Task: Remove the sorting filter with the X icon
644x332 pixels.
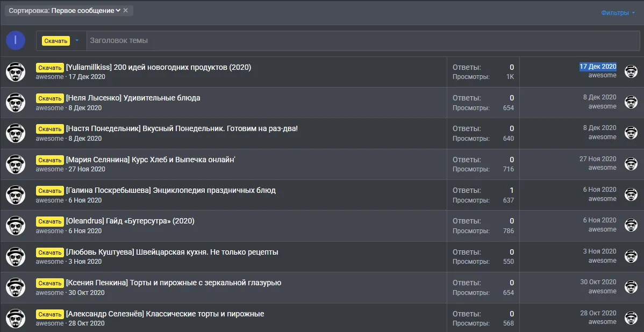Action: pyautogui.click(x=126, y=10)
